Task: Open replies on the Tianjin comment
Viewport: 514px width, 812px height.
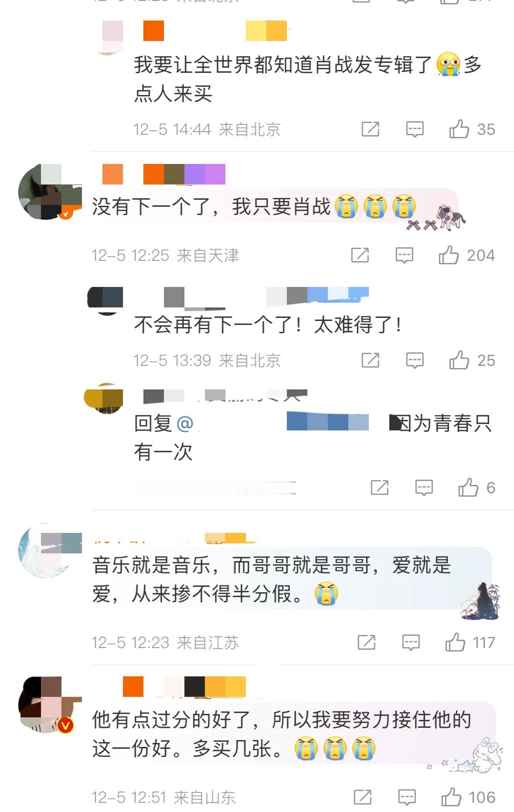Action: point(404,256)
